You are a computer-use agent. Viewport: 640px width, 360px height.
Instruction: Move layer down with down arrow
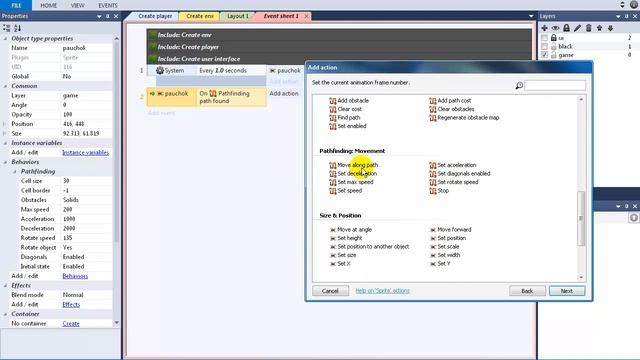point(610,28)
